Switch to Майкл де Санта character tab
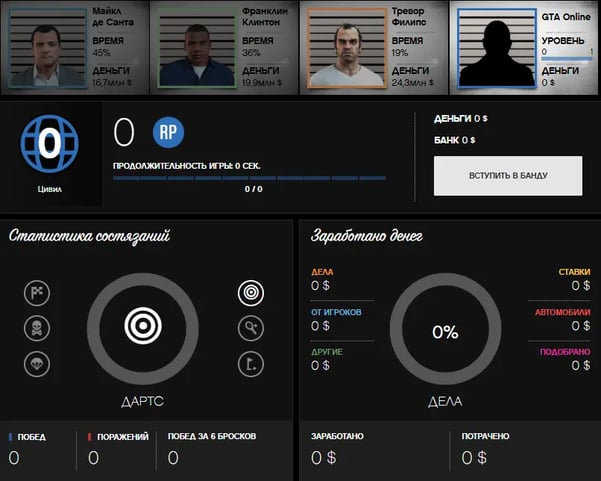The width and height of the screenshot is (601, 481). coord(75,47)
